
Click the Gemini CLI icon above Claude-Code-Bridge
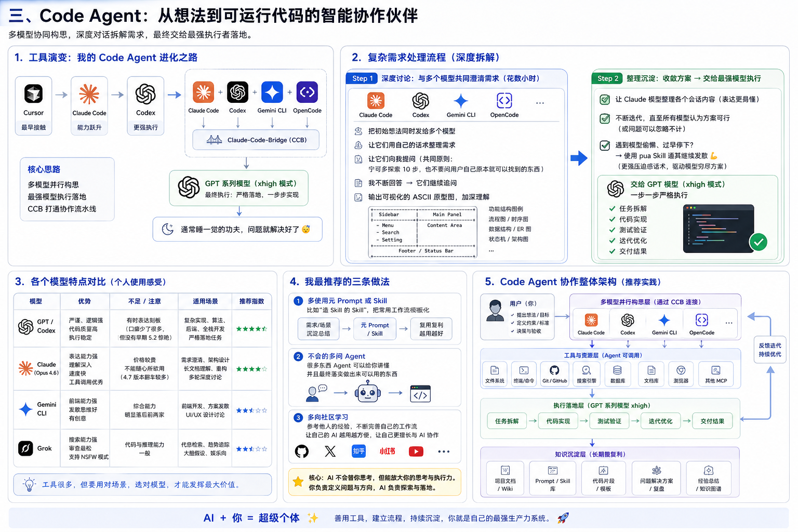pos(272,92)
